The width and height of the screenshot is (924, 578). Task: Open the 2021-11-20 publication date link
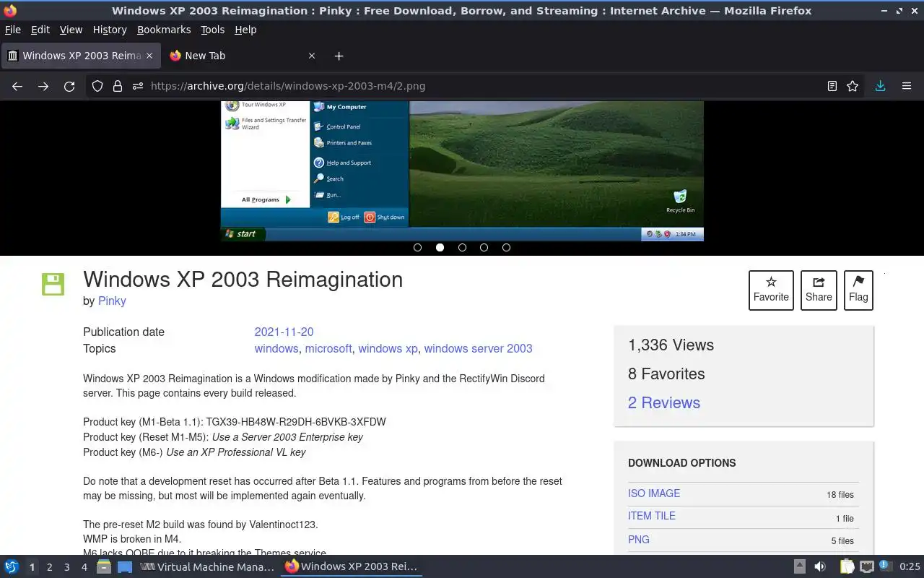click(284, 332)
